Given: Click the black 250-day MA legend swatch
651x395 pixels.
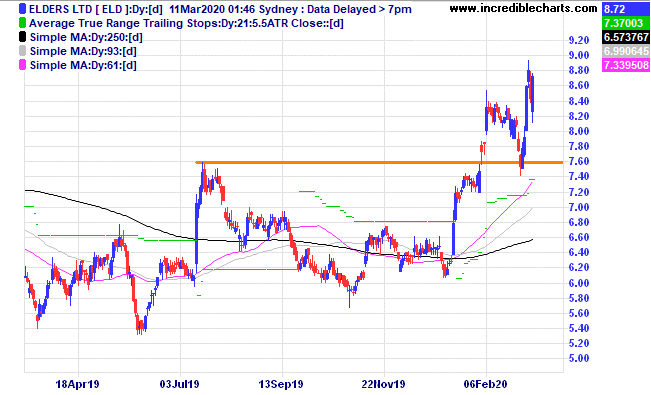Looking at the screenshot, I should 22,37.
